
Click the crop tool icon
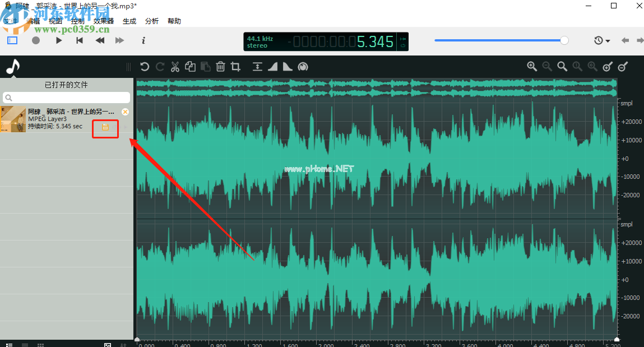point(235,67)
